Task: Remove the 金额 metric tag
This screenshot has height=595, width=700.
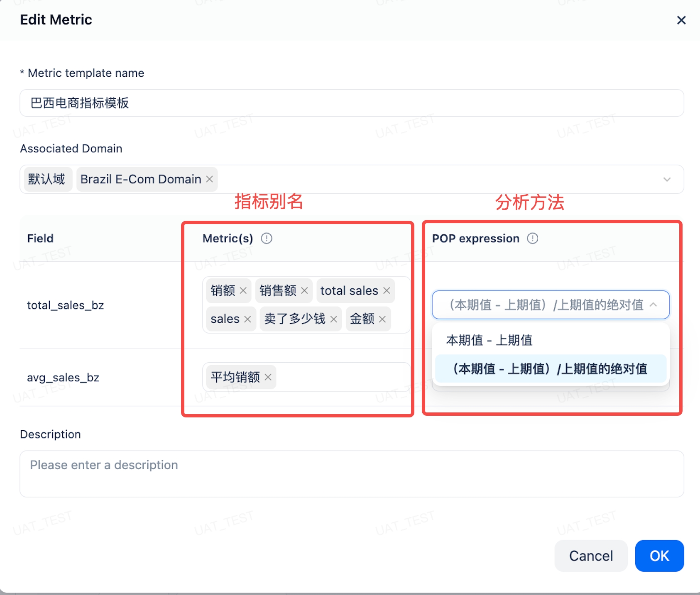Action: [382, 319]
